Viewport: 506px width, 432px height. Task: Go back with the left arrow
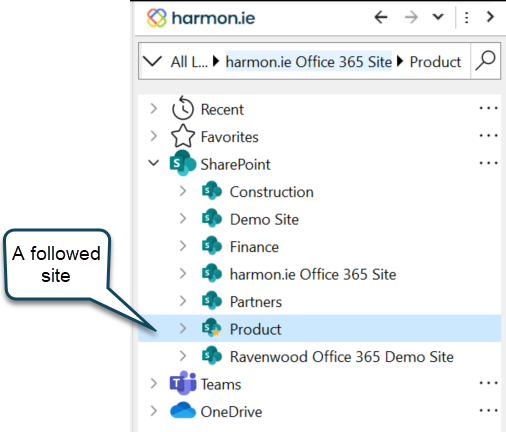click(381, 17)
